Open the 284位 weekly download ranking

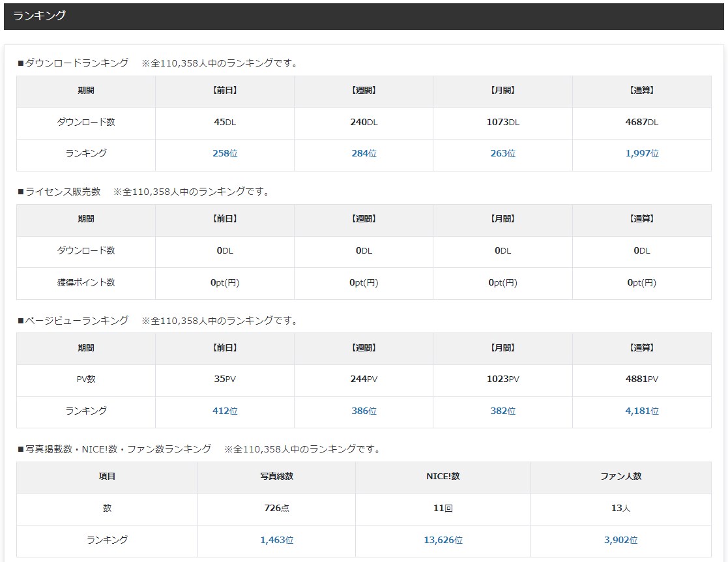364,154
